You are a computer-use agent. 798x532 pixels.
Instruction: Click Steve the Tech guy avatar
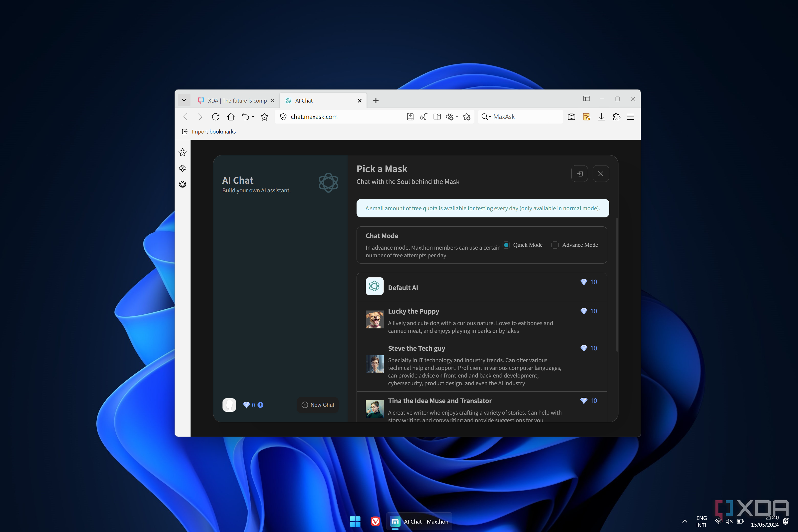pyautogui.click(x=374, y=364)
